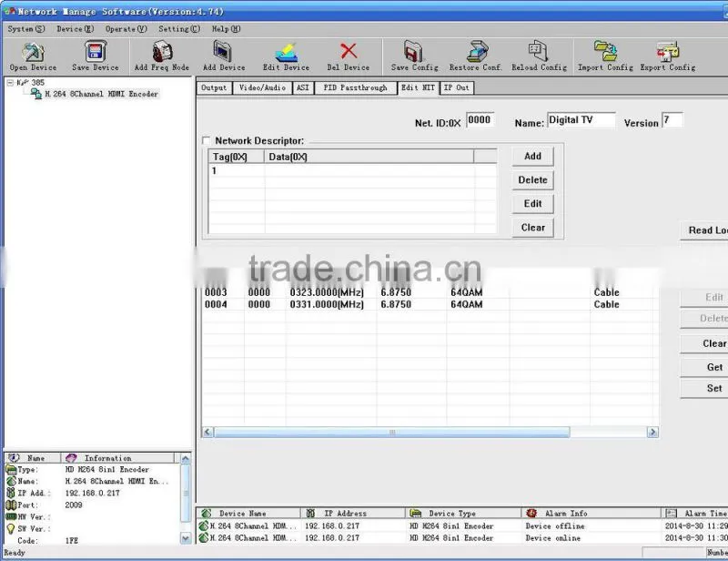
Task: Open the Operate menu
Action: pos(126,29)
